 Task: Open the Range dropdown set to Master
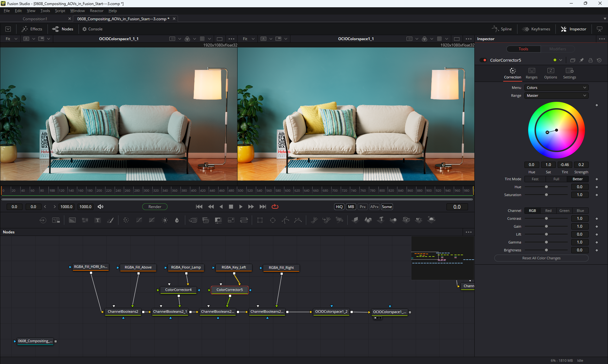point(556,96)
